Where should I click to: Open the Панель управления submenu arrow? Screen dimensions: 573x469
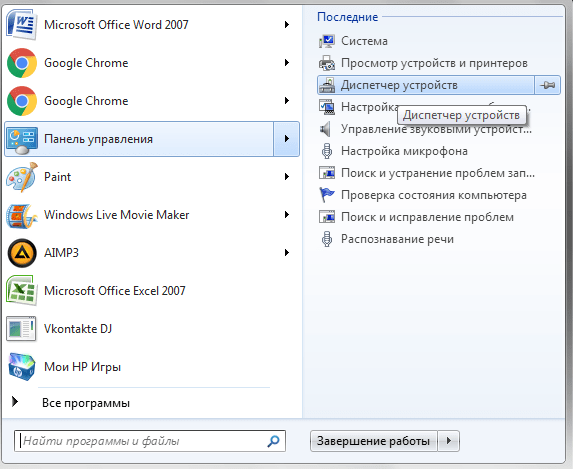(x=286, y=139)
